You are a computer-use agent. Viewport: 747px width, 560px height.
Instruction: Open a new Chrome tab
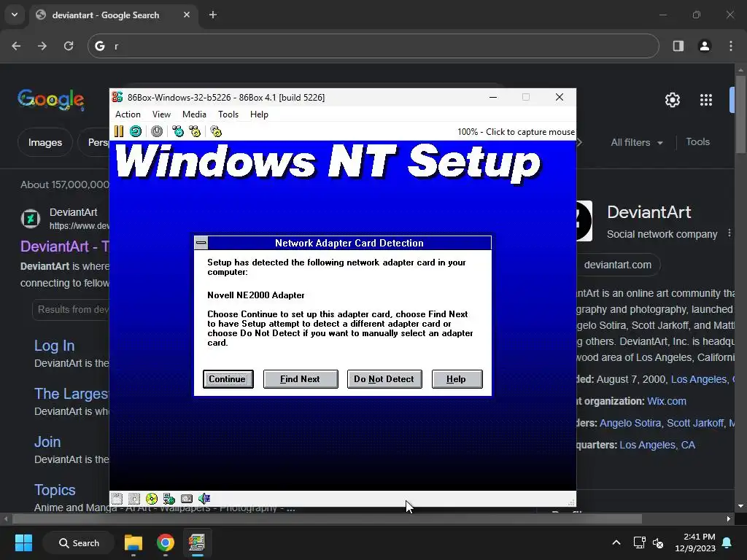click(213, 15)
